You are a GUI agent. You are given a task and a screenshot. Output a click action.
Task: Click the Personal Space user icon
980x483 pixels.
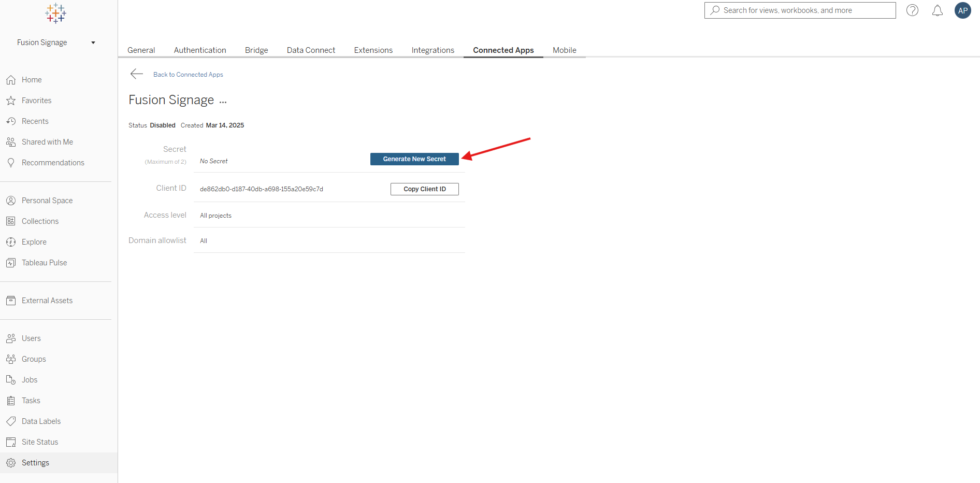coord(11,201)
